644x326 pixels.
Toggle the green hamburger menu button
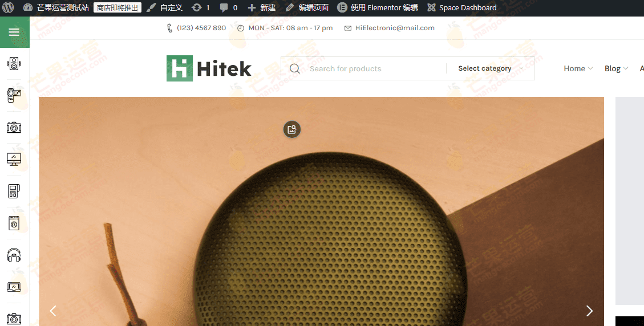[14, 32]
